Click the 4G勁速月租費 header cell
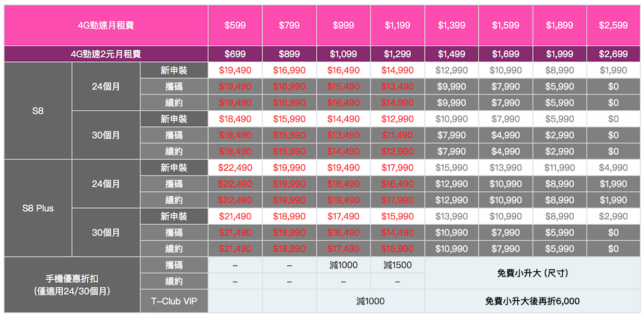This screenshot has height=315, width=644. click(106, 25)
